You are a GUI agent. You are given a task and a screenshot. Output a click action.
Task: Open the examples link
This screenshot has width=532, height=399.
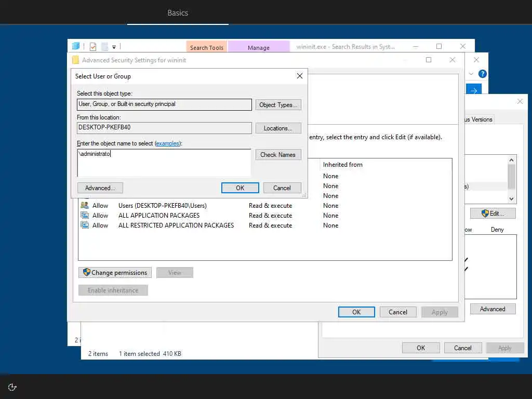pos(167,143)
